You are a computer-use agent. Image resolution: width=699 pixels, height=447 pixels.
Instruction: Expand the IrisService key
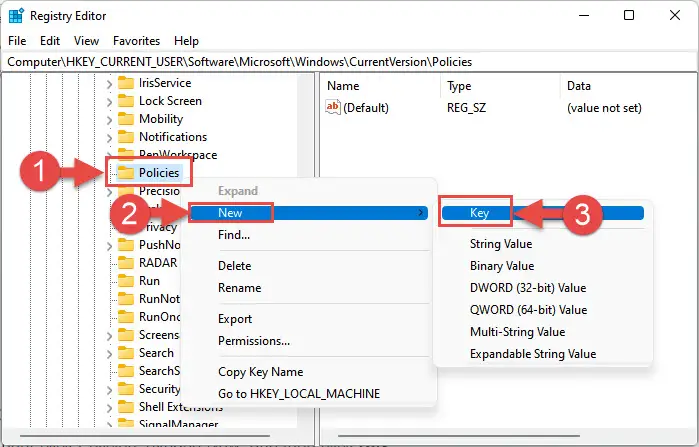click(x=109, y=83)
